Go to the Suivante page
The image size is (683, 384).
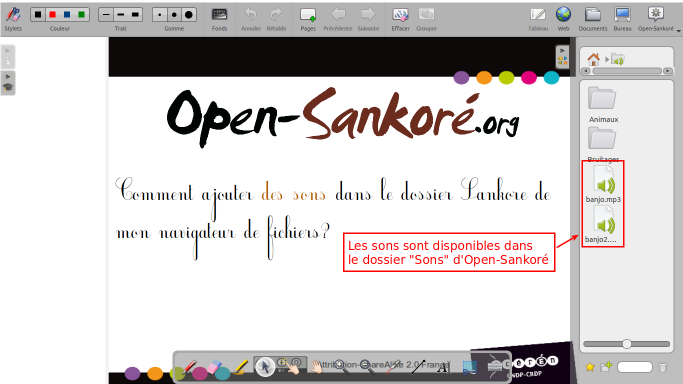click(x=368, y=19)
